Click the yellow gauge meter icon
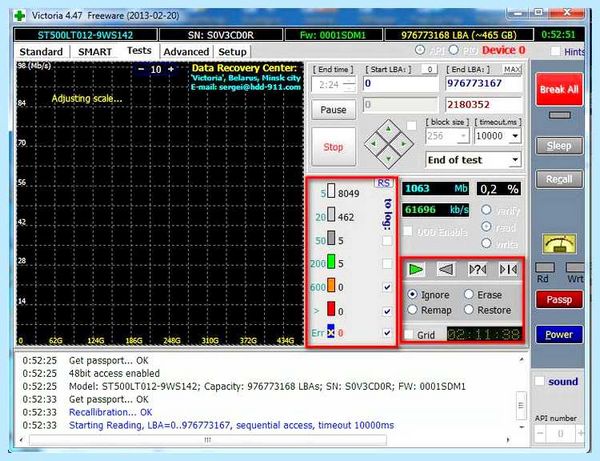 559,244
